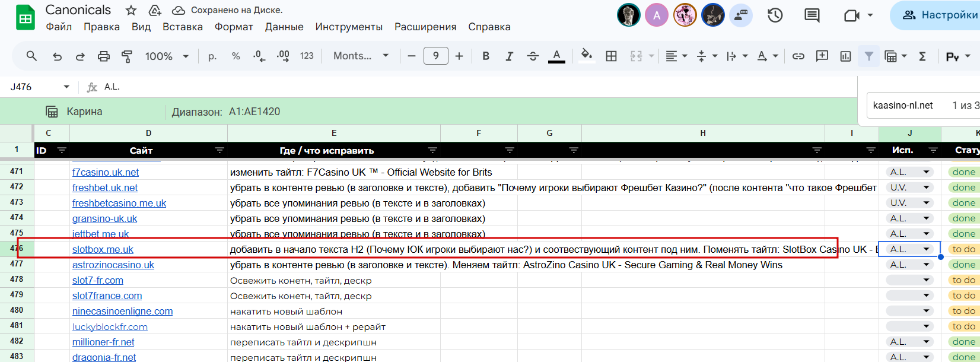Viewport: 980px width, 362px height.
Task: Open the slotbox.me.uk link
Action: point(103,250)
